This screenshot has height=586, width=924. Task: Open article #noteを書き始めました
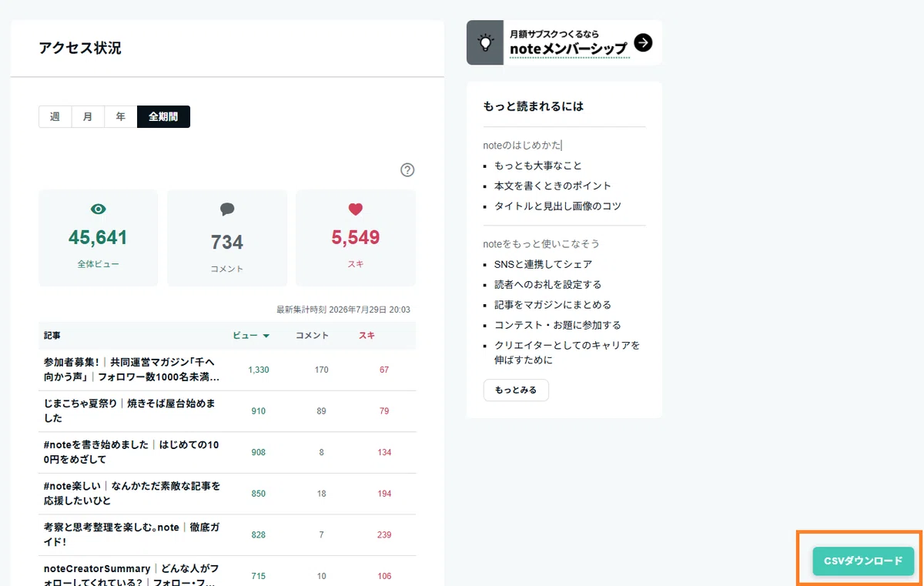132,452
